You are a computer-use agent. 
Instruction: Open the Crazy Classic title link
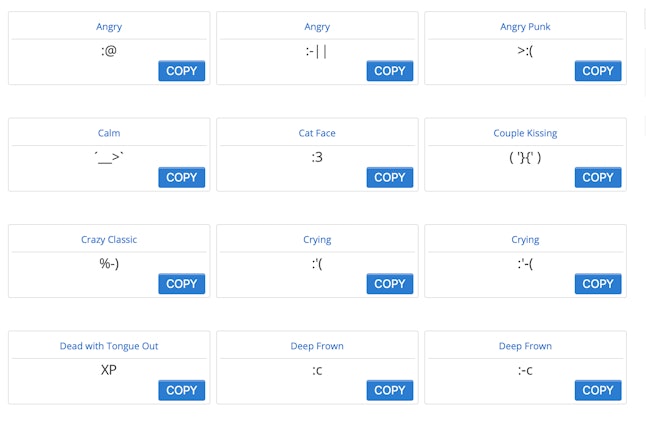109,240
